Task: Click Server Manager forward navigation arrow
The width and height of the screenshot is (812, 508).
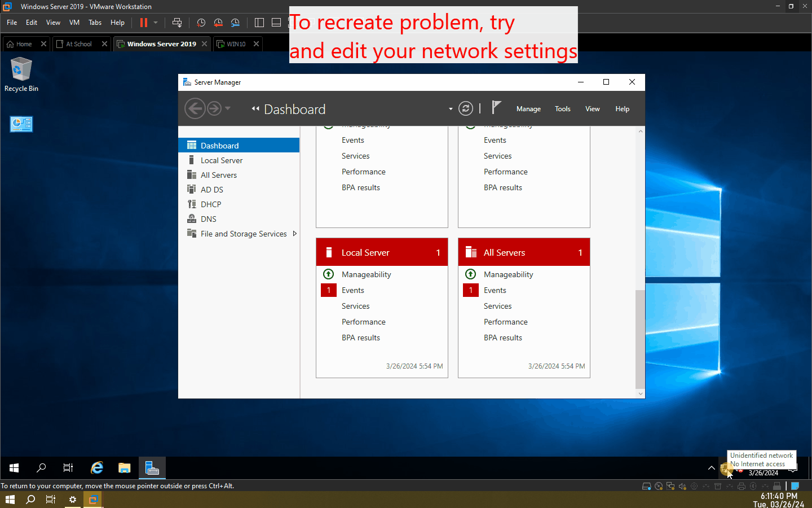Action: (214, 108)
